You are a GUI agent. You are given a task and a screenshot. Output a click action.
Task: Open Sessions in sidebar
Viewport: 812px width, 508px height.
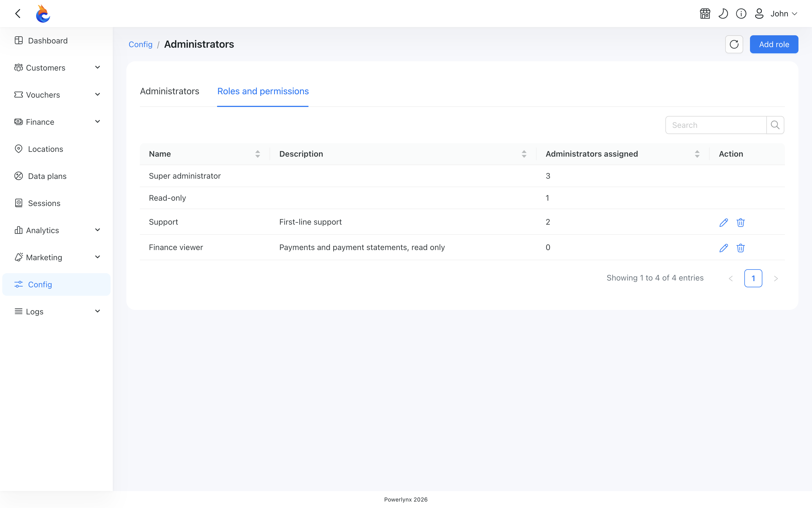56,203
